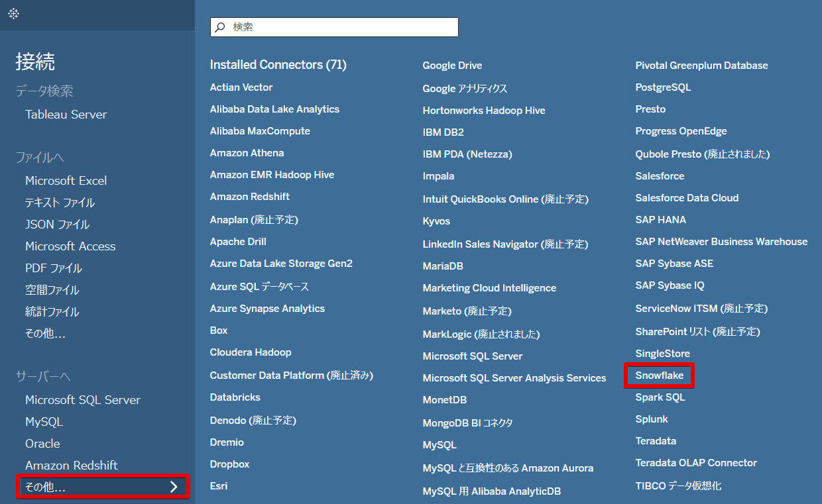This screenshot has width=822, height=504.
Task: Open Marketing Cloud Intelligence
Action: (489, 288)
